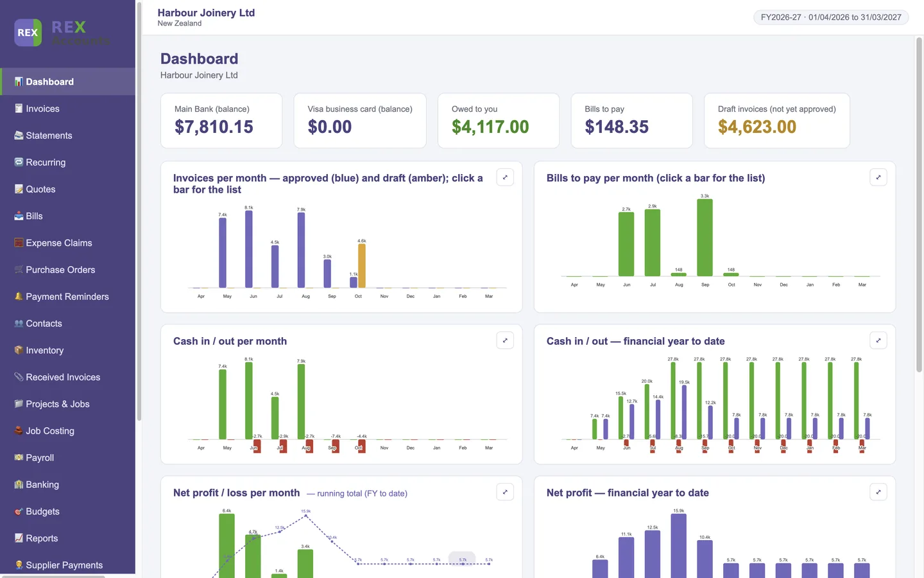Click the Supplier Payments icon
This screenshot has width=924, height=578.
19,565
